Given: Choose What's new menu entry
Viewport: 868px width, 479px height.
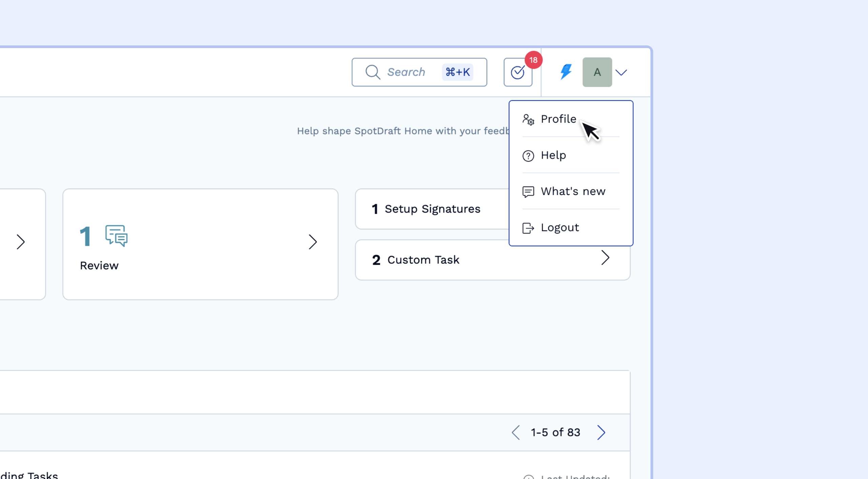Looking at the screenshot, I should (x=573, y=192).
